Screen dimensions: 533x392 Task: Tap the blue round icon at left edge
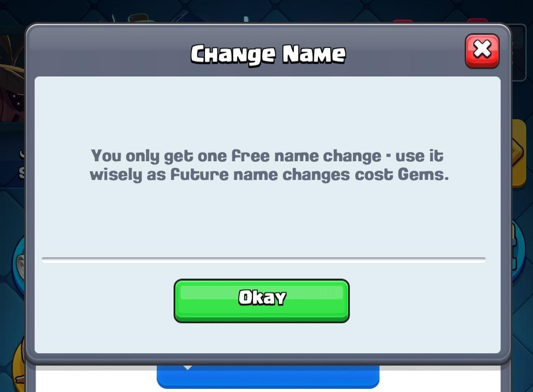point(19,265)
